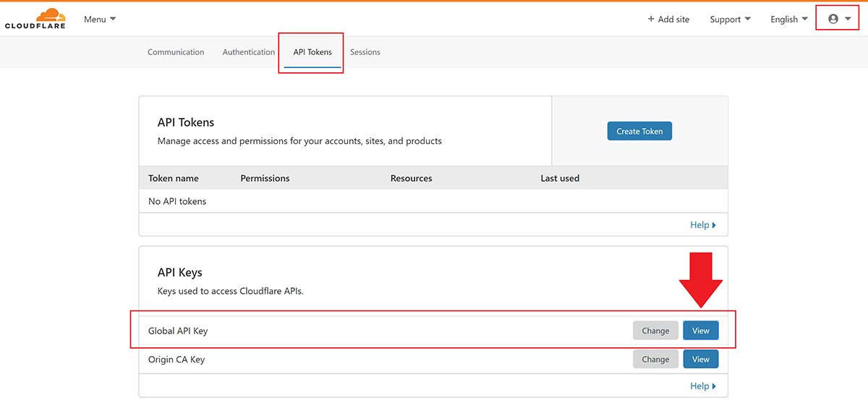The width and height of the screenshot is (868, 411).
Task: Expand Help in the API Keys card
Action: 703,386
